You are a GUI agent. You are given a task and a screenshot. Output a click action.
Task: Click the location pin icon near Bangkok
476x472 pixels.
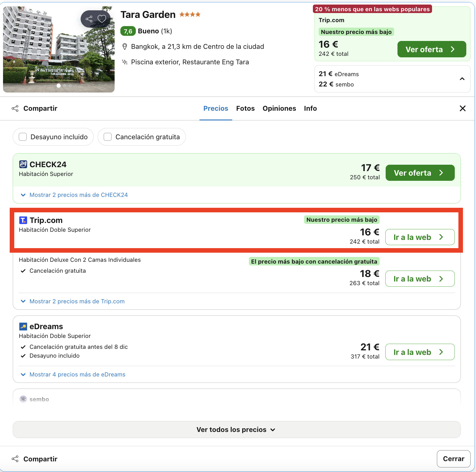[x=124, y=47]
